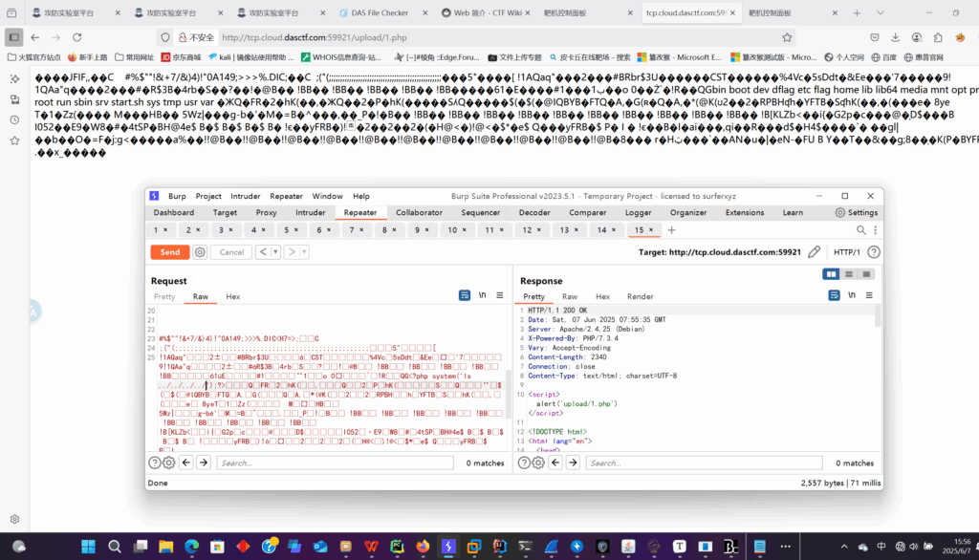Open the Web 简介 - CTF Wiki tab
The image size is (979, 560).
[486, 12]
